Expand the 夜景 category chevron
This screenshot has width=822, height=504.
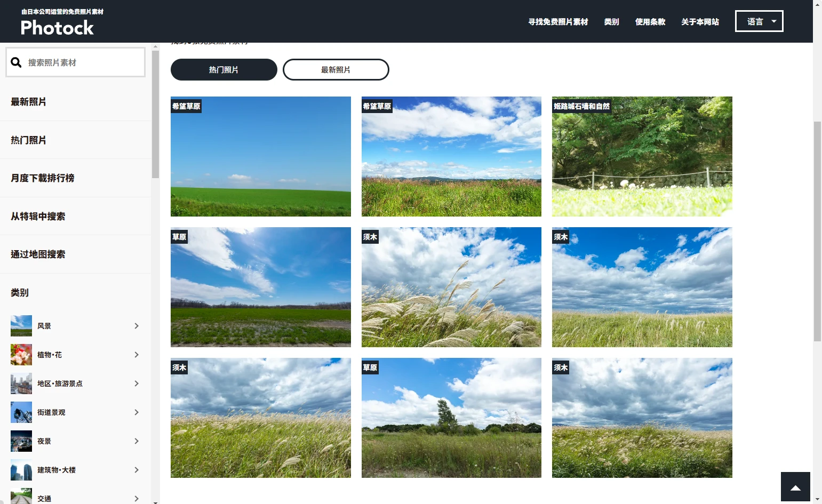[x=137, y=441]
